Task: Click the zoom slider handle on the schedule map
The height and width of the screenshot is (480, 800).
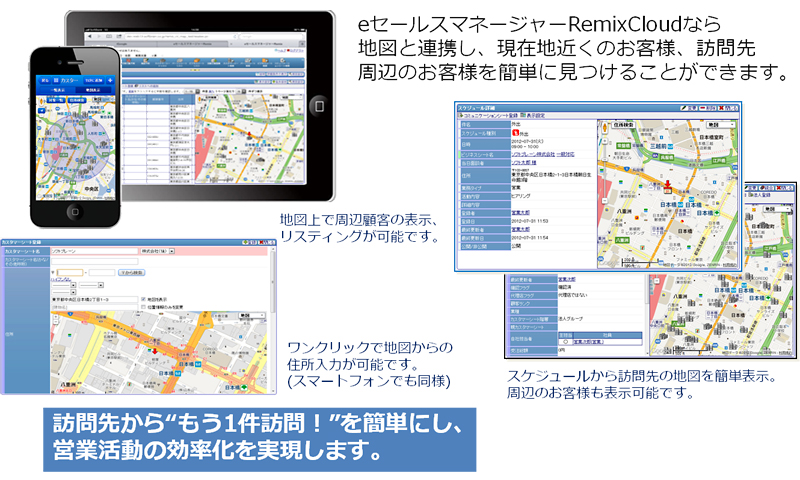Action: click(x=605, y=160)
